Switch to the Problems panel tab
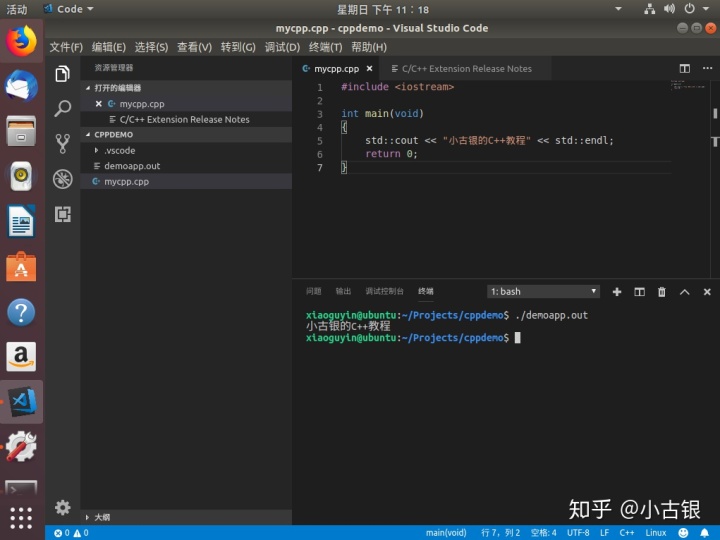Viewport: 720px width, 540px height. pyautogui.click(x=314, y=291)
